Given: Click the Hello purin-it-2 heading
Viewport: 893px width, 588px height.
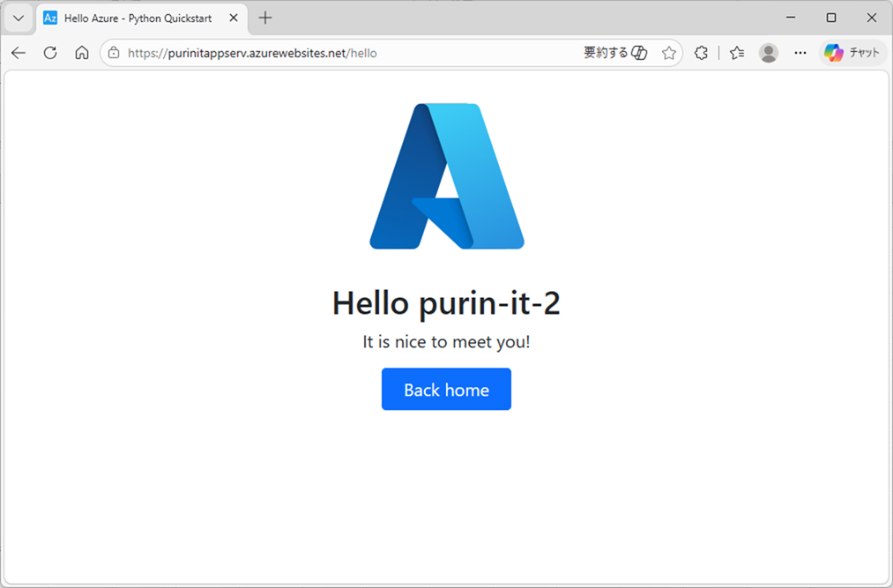Looking at the screenshot, I should [446, 303].
